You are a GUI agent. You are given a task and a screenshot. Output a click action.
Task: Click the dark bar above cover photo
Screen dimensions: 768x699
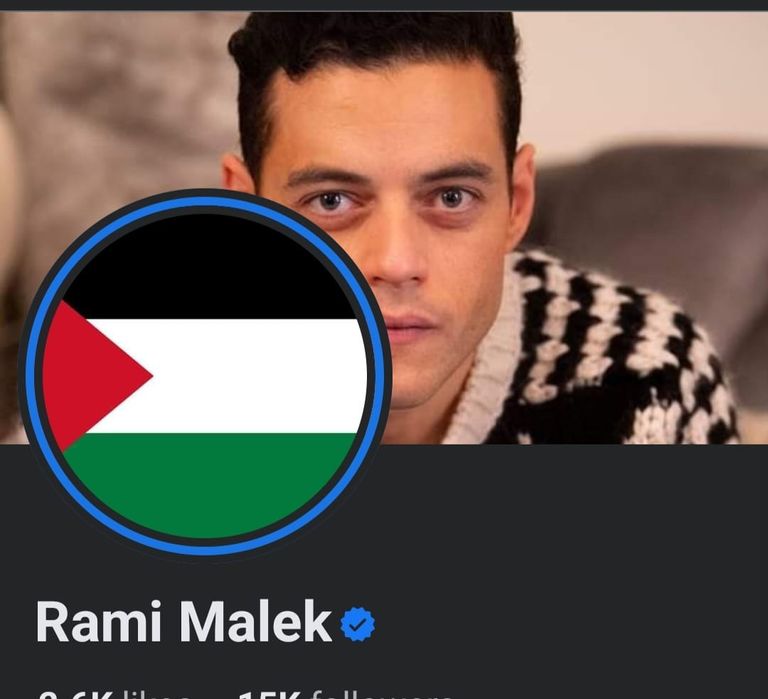pos(384,5)
